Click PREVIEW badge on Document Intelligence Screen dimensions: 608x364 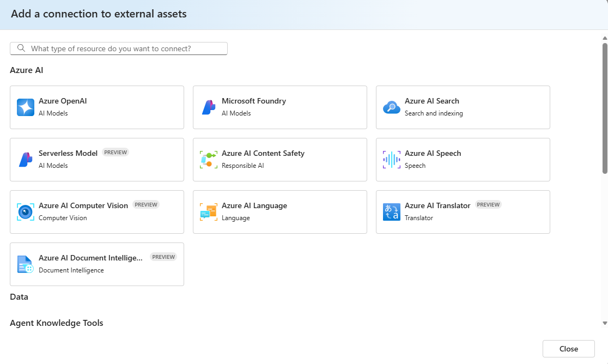tap(163, 257)
